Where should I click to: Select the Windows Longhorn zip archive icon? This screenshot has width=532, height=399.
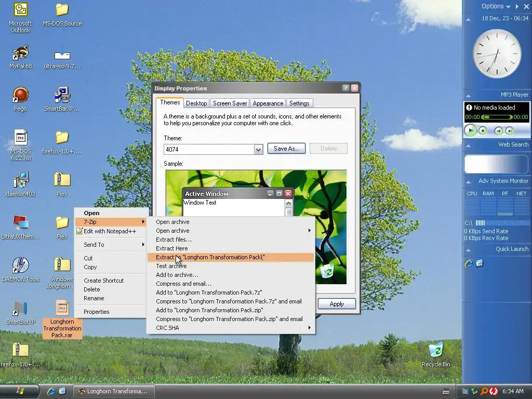tap(62, 264)
